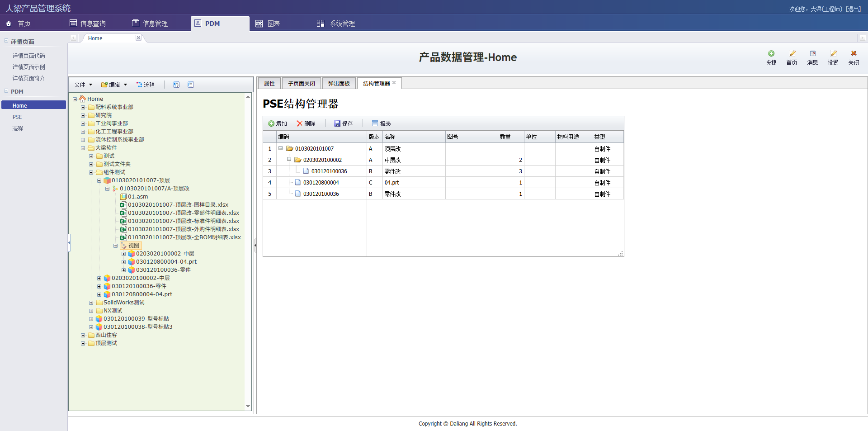Click the tree panel scroll down arrow
The image size is (868, 431).
[248, 406]
